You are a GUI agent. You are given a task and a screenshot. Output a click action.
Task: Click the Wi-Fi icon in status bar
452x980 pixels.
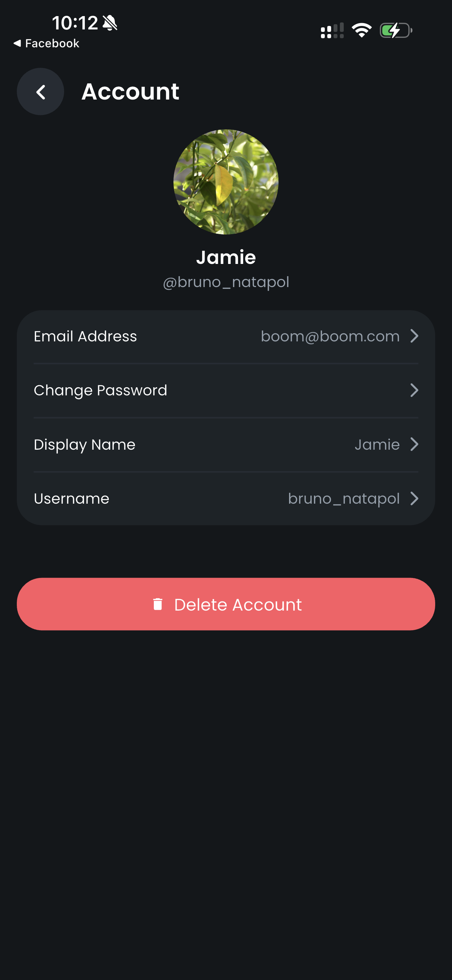[x=362, y=30]
